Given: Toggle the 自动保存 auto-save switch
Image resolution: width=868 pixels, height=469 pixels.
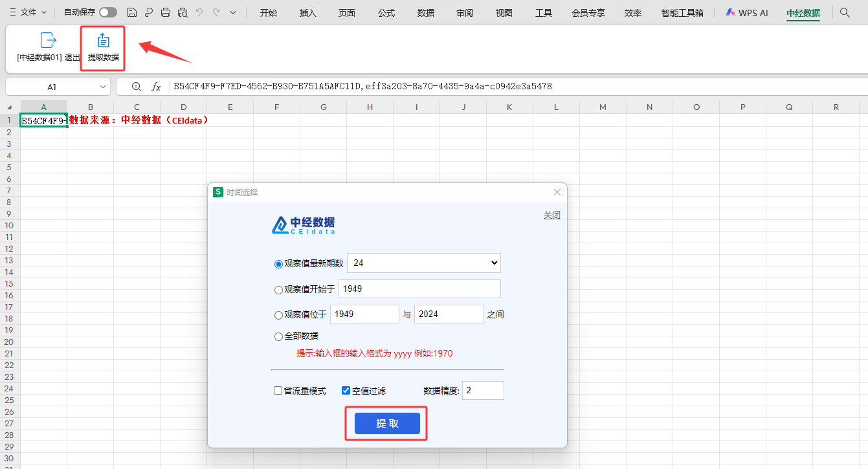Looking at the screenshot, I should tap(108, 12).
